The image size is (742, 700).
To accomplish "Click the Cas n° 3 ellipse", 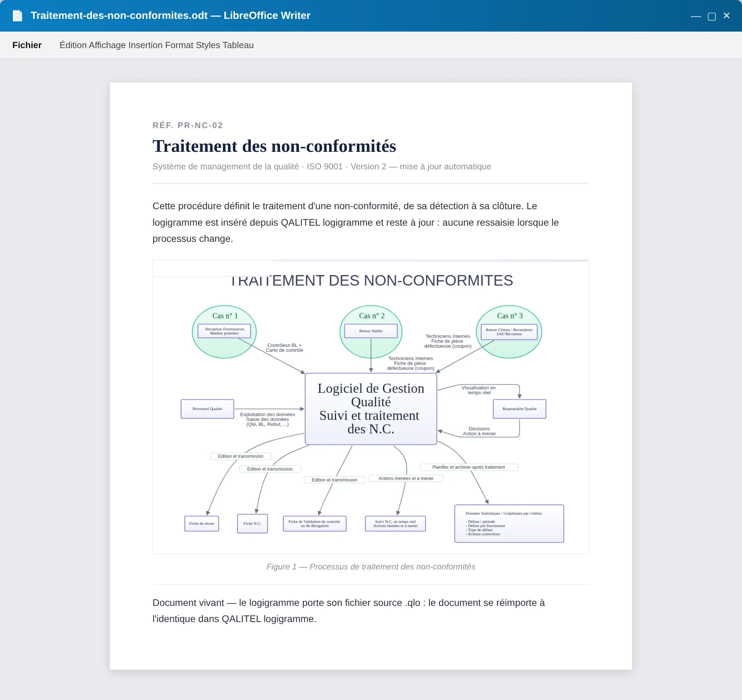I will [509, 332].
